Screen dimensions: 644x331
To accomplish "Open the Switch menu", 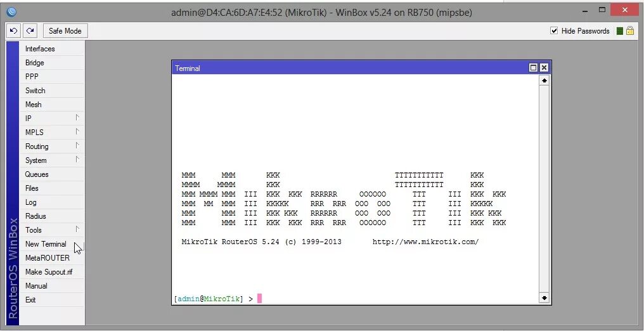I will (x=52, y=91).
